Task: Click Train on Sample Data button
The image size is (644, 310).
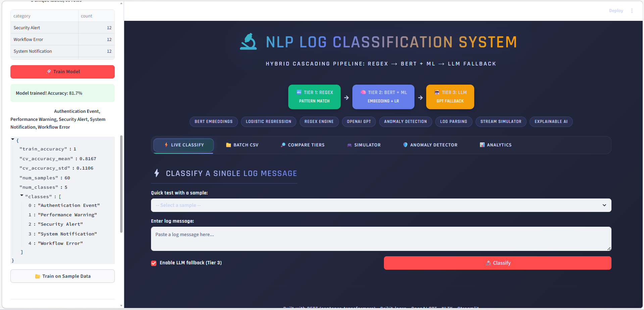Action: point(62,276)
